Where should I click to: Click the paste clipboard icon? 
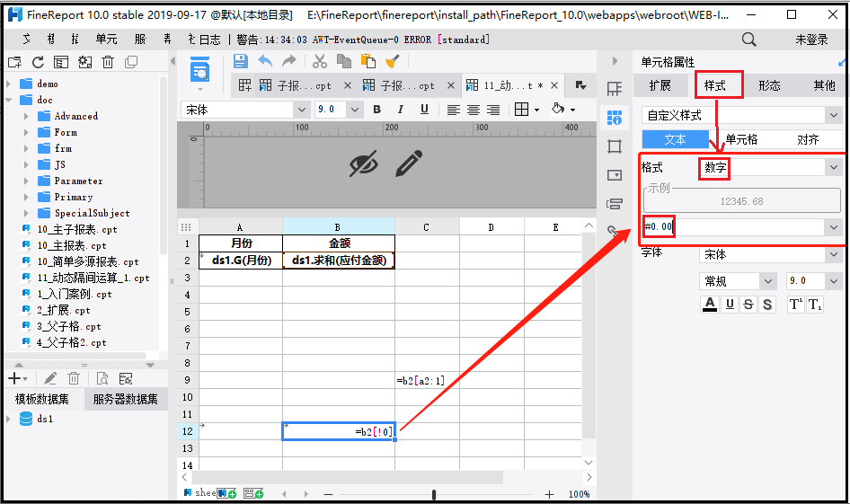click(x=368, y=61)
